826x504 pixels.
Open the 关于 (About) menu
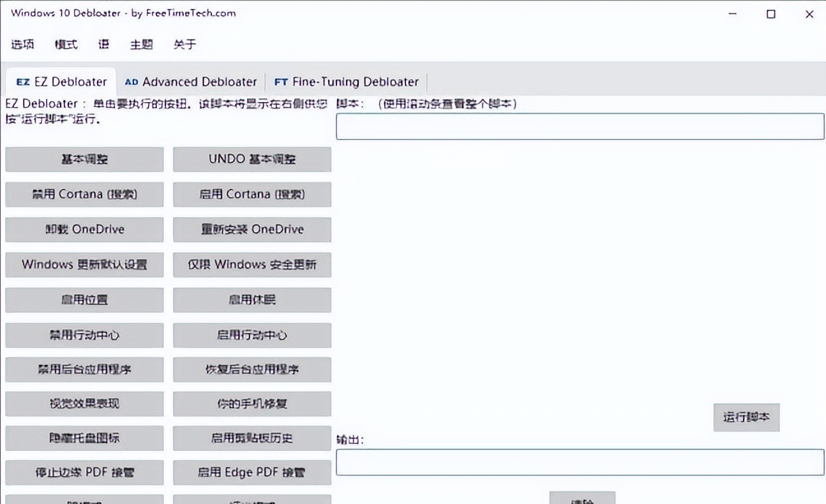tap(184, 44)
